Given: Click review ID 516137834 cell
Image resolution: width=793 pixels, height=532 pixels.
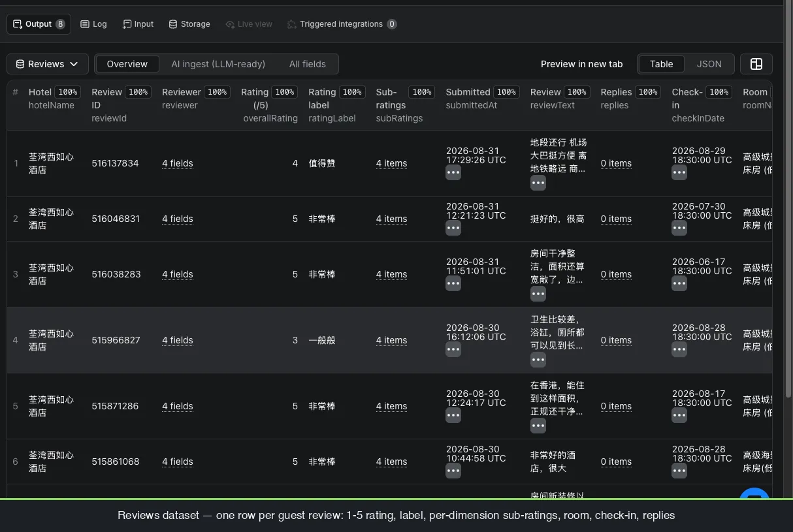Looking at the screenshot, I should (115, 163).
